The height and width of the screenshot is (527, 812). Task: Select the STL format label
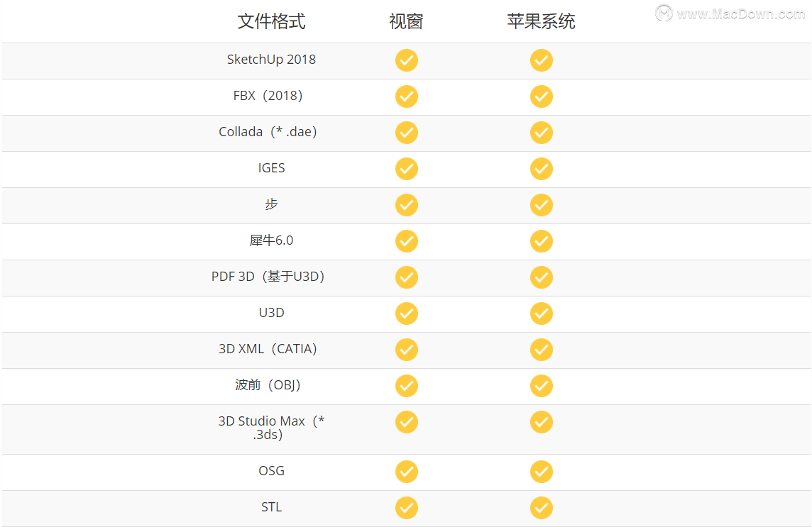[271, 507]
